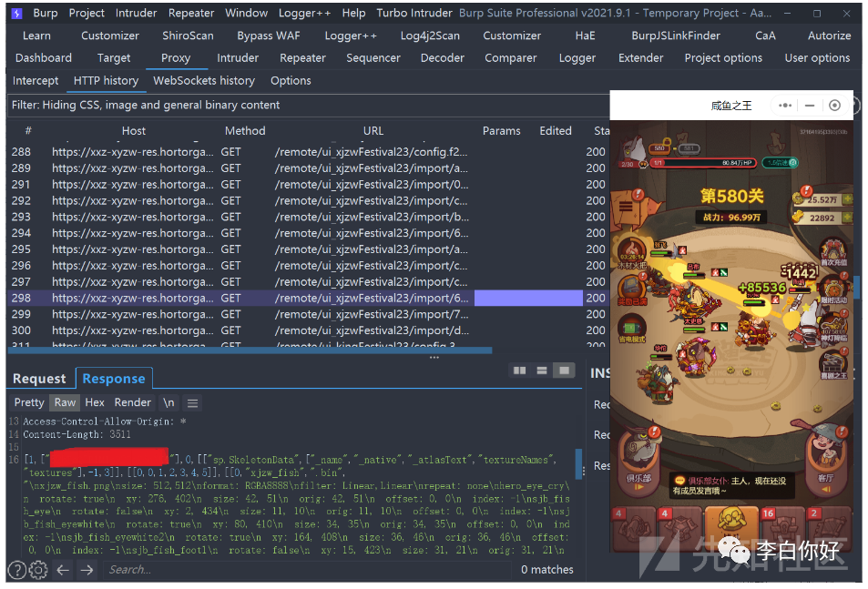Open the Comparer tab

pyautogui.click(x=510, y=57)
